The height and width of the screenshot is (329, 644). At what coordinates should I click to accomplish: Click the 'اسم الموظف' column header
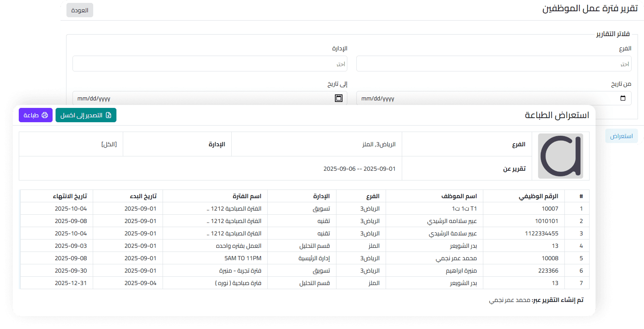459,196
